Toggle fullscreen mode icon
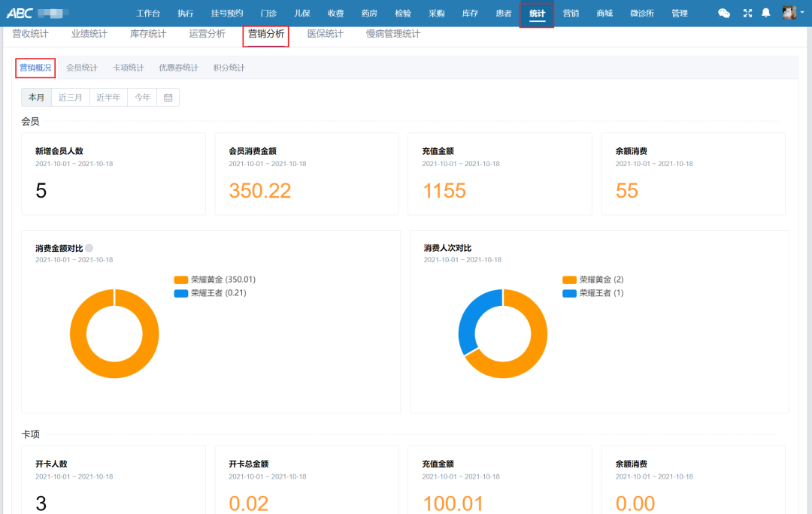Viewport: 812px width, 514px height. click(747, 14)
